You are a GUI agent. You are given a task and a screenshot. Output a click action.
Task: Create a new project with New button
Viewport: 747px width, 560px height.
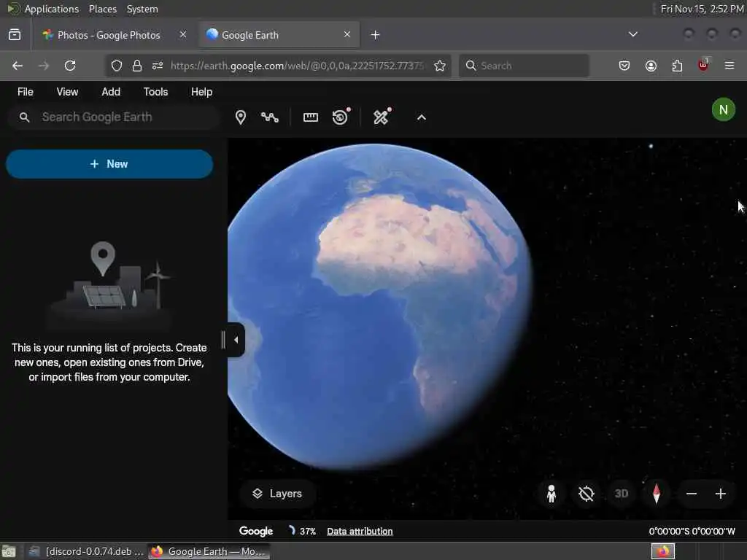109,164
